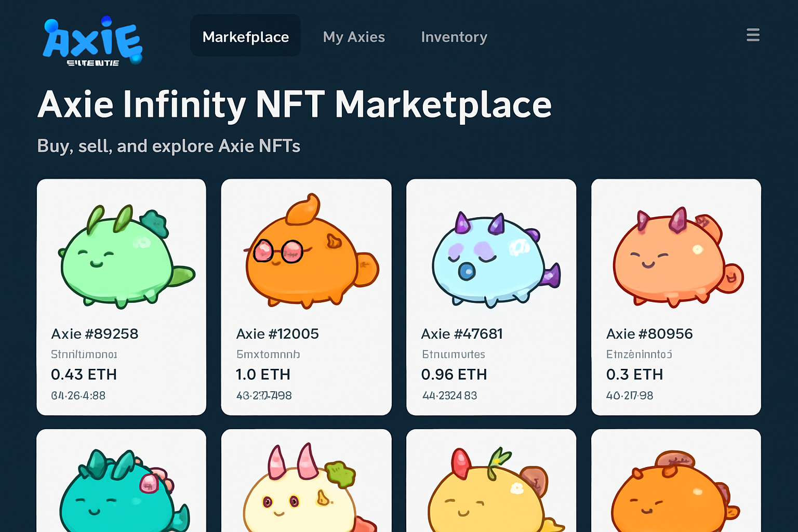The image size is (798, 532).
Task: Open the navigation hamburger menu icon
Action: (753, 35)
